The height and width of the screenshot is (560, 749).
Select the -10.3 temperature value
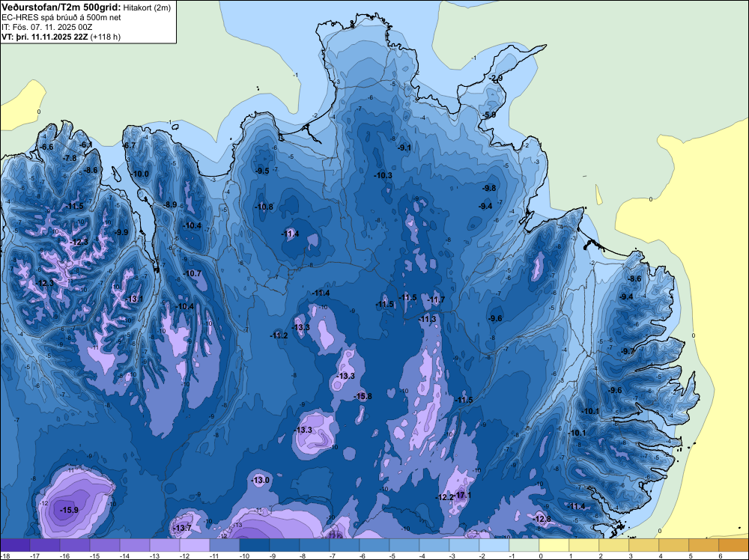coord(383,175)
